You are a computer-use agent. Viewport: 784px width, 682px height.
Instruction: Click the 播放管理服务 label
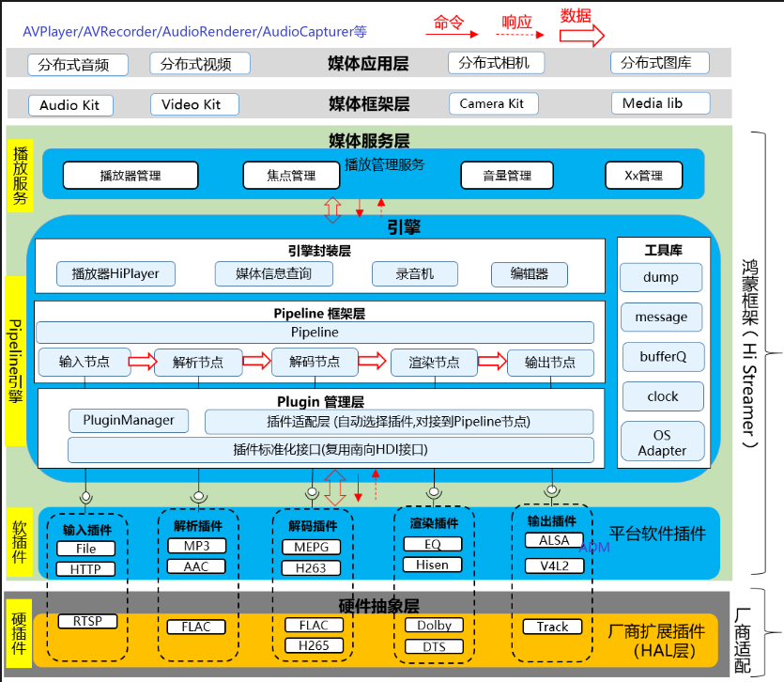(385, 164)
